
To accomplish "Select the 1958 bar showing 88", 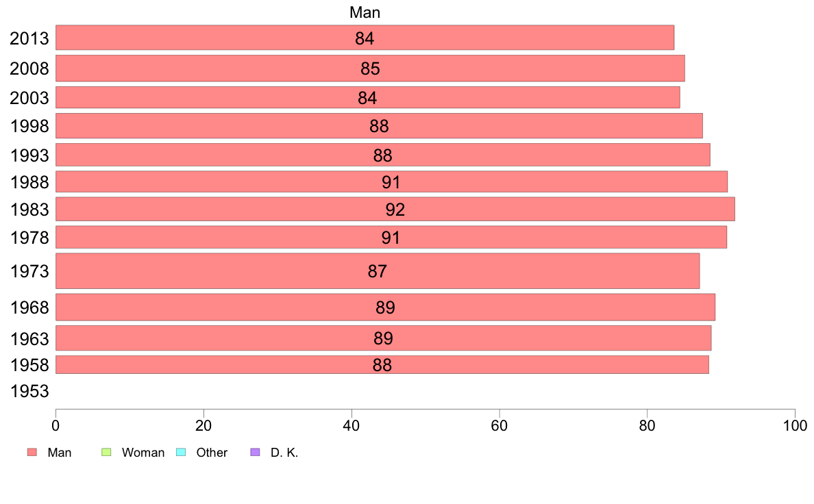I will click(382, 365).
